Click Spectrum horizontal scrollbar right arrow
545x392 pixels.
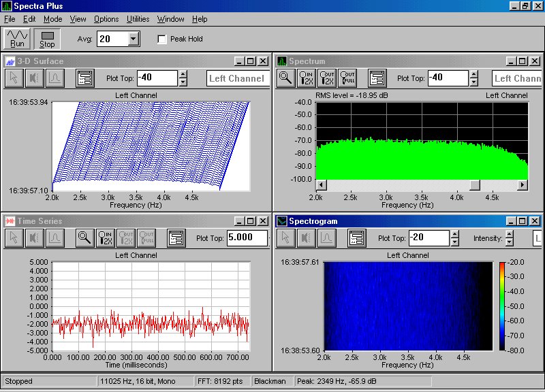coord(523,185)
